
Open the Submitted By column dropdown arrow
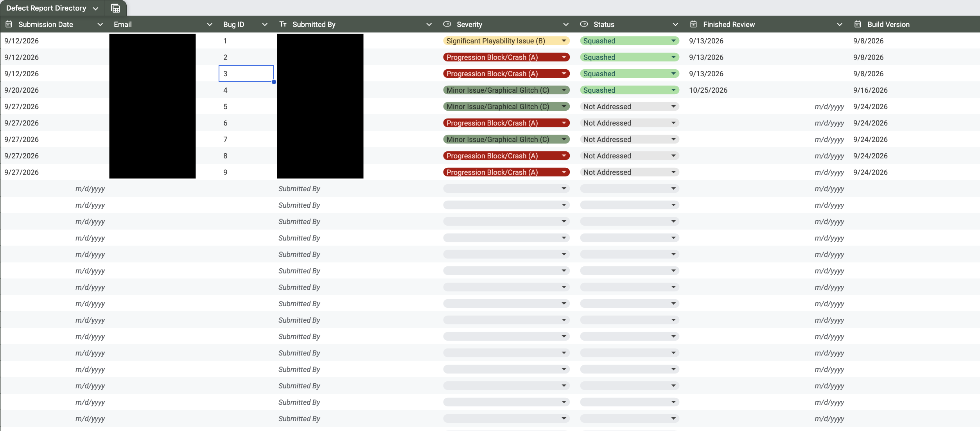click(429, 24)
